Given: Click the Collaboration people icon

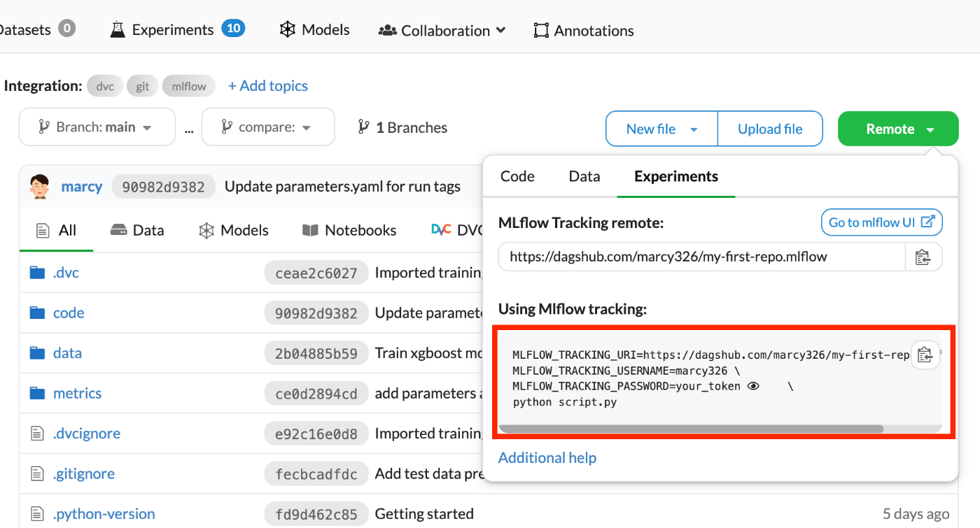Looking at the screenshot, I should 387,30.
